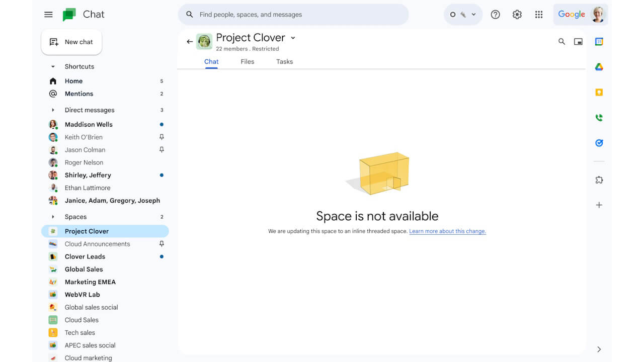Open the Get add-ons puzzle icon
The image size is (644, 362).
pos(599,179)
